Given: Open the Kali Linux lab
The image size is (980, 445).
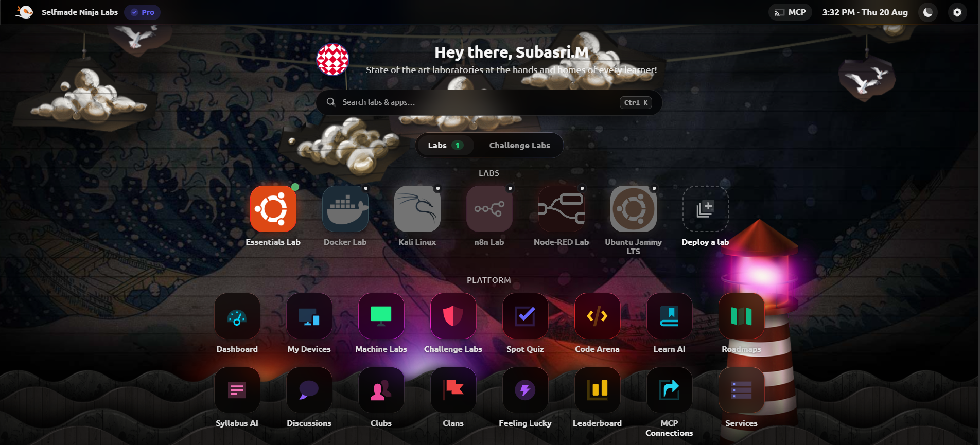Looking at the screenshot, I should [x=417, y=209].
